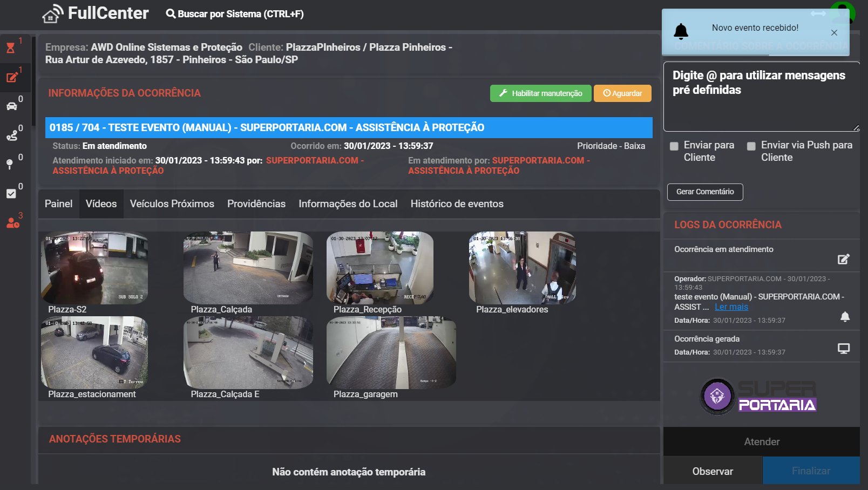
Task: Click LOGS DA OCORRÊNCIA heading
Action: (x=728, y=225)
